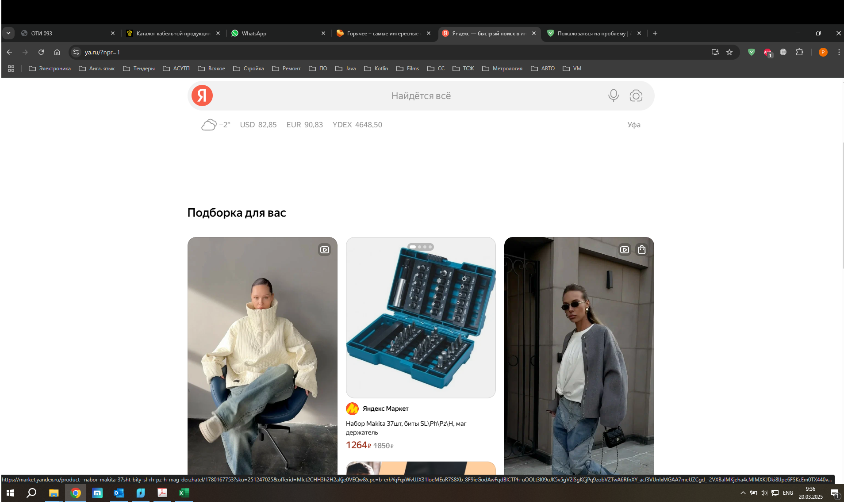
Task: Open the browser extensions puzzle icon
Action: pyautogui.click(x=799, y=52)
